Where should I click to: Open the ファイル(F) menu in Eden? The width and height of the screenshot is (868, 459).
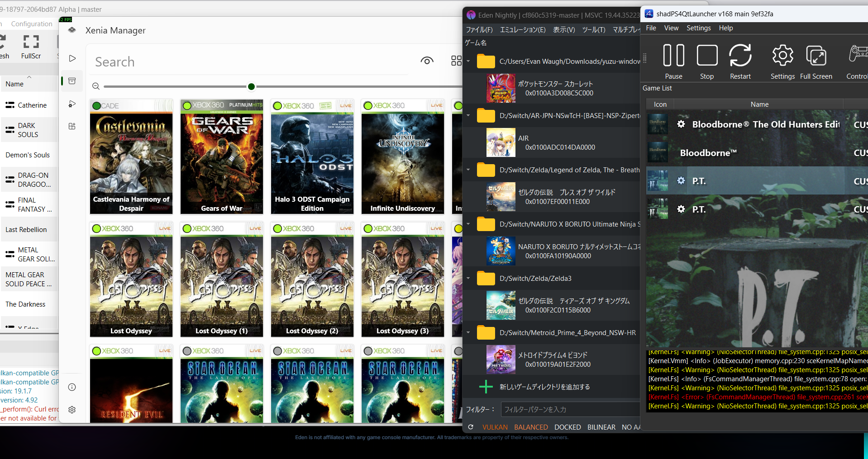pos(479,30)
